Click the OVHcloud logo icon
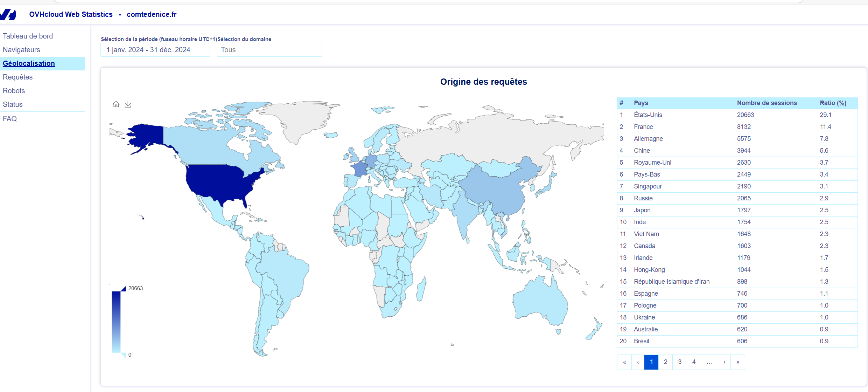Screen dimensions: 868x392 point(8,14)
